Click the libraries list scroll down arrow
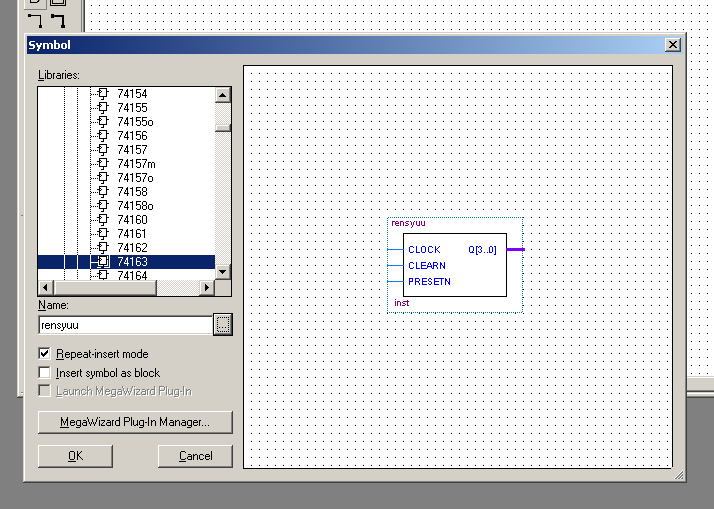714x509 pixels. 223,272
